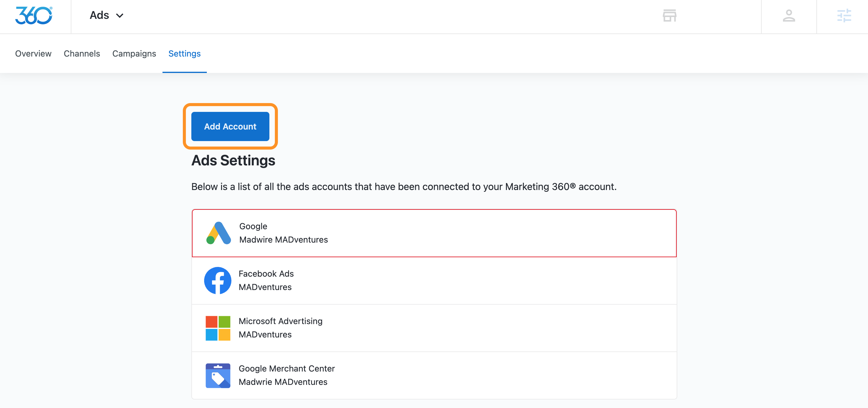Expand the Ads app dropdown chevron
This screenshot has height=408, width=868.
click(x=120, y=16)
